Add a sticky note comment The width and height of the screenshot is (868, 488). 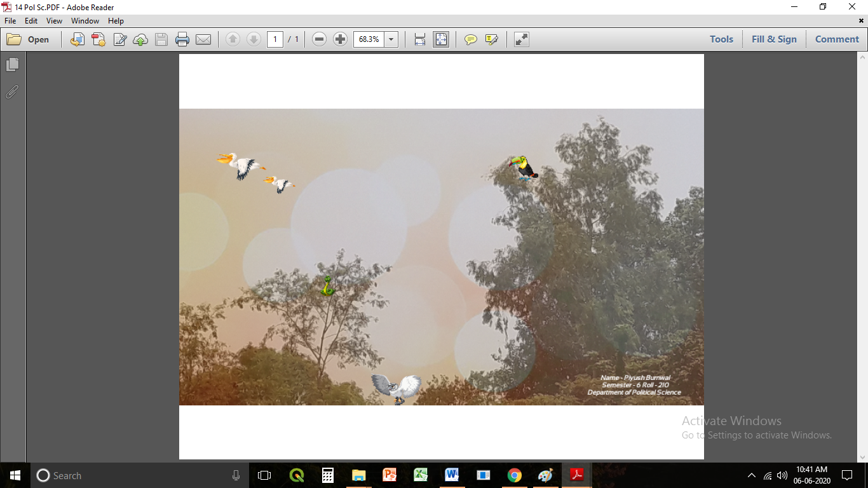pos(470,39)
